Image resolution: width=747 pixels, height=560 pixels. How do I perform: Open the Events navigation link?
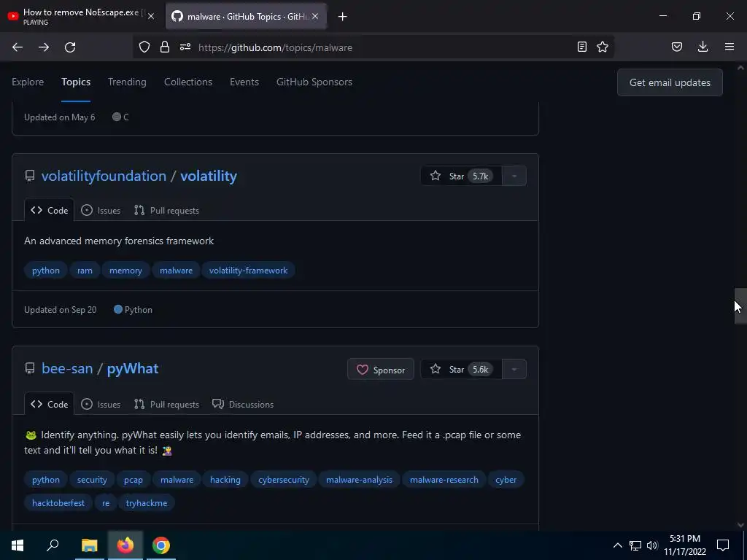(x=244, y=82)
